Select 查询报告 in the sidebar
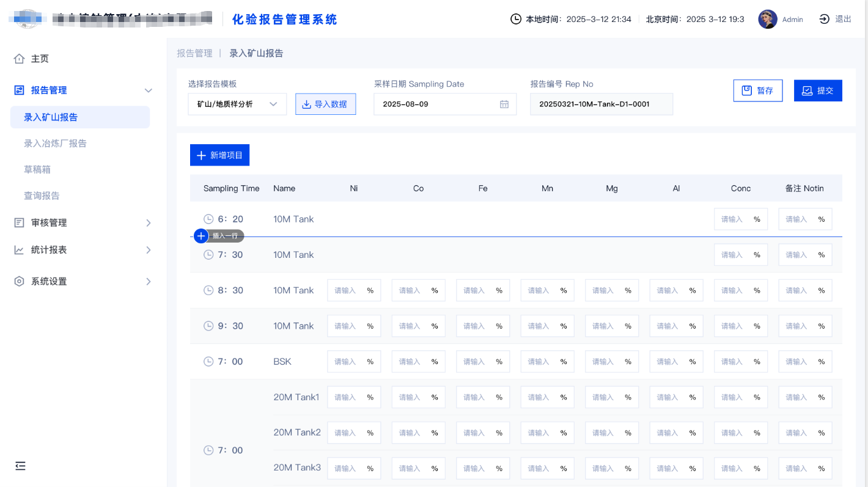The image size is (868, 487). (x=42, y=196)
